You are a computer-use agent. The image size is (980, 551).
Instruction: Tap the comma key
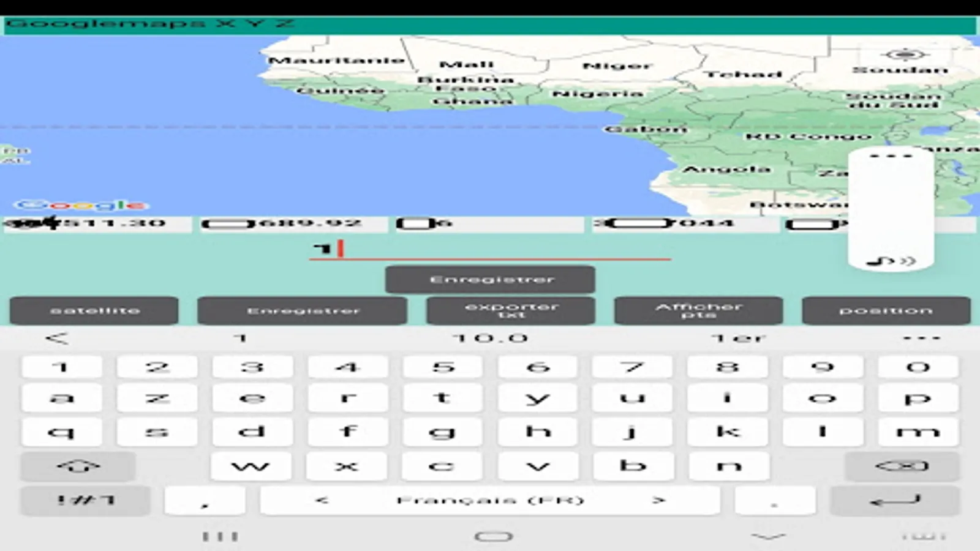click(205, 501)
